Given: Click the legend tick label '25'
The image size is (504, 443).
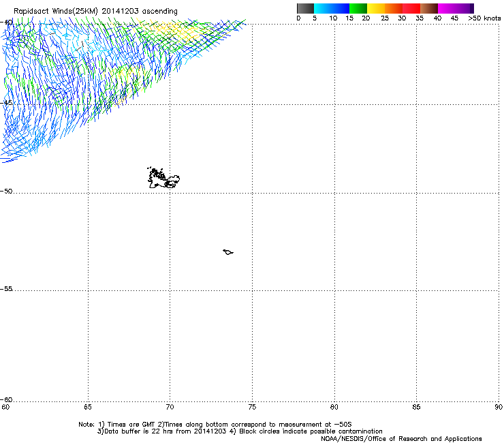Looking at the screenshot, I should coord(385,18).
